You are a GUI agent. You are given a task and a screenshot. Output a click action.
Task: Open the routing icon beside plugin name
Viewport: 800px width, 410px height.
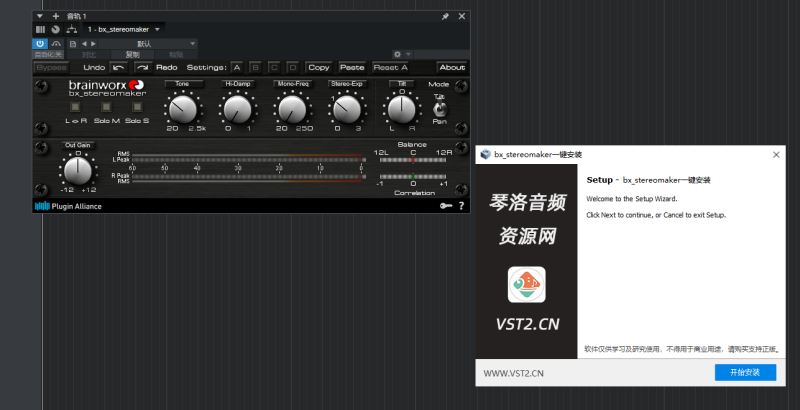point(70,30)
